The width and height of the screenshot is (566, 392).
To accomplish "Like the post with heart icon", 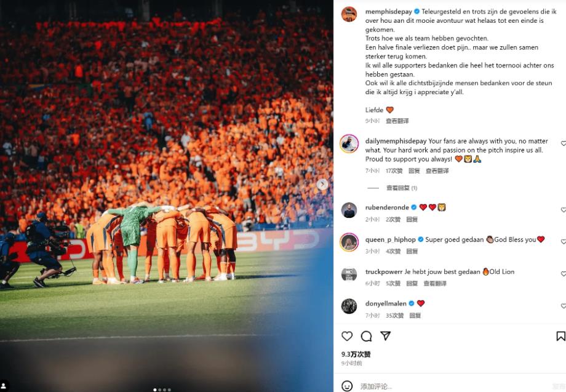I will [x=347, y=336].
